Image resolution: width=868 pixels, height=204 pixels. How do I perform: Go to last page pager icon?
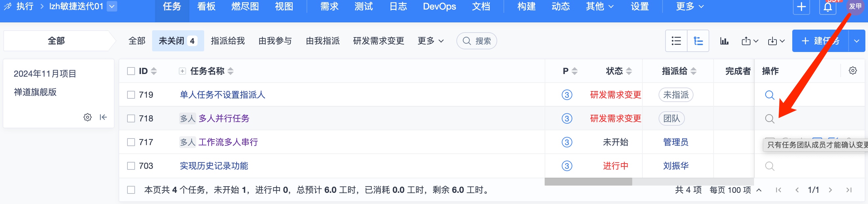point(849,190)
